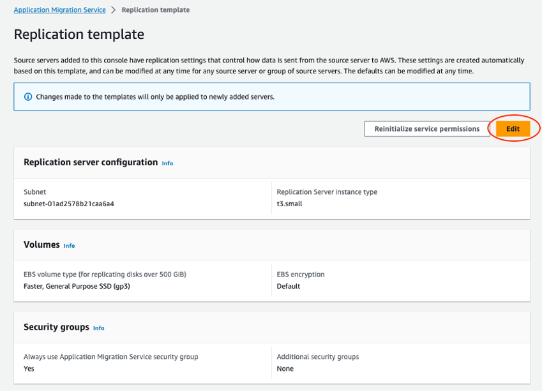Image resolution: width=542 pixels, height=392 pixels.
Task: Click the t3.small instance type value
Action: click(x=289, y=204)
